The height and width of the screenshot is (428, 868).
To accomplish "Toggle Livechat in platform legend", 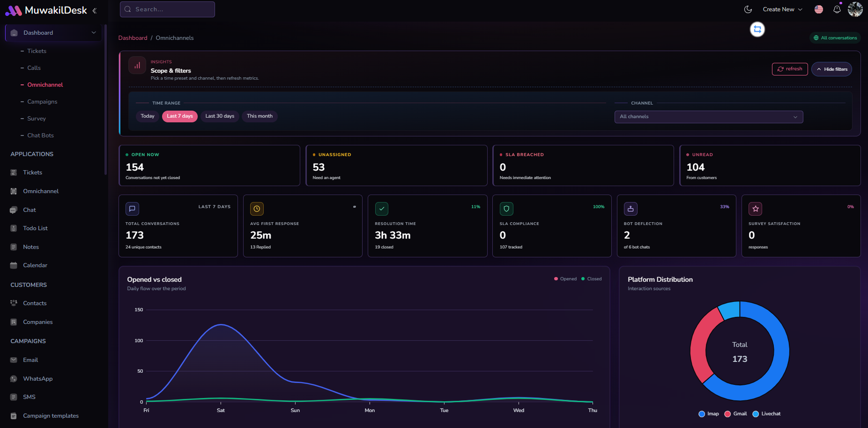I will (x=767, y=414).
